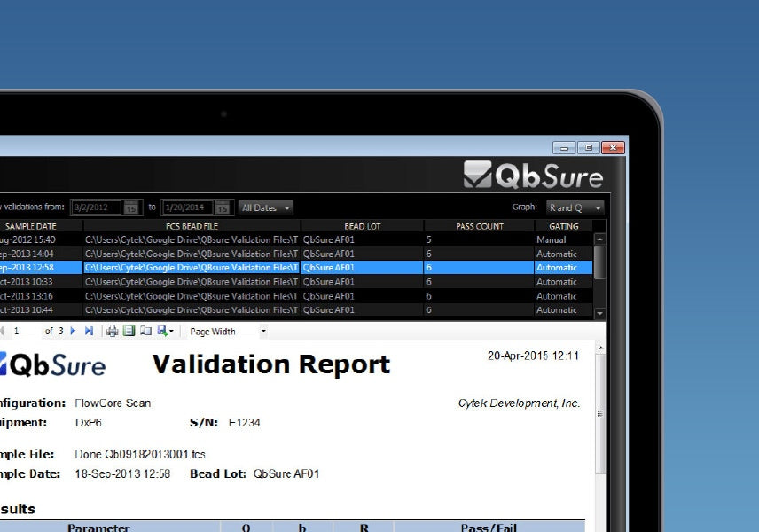Jump to last report page

pyautogui.click(x=89, y=331)
